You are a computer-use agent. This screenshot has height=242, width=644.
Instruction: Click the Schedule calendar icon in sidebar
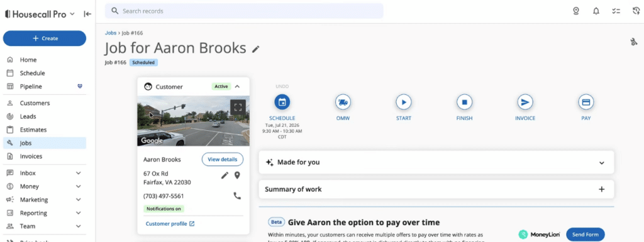10,73
